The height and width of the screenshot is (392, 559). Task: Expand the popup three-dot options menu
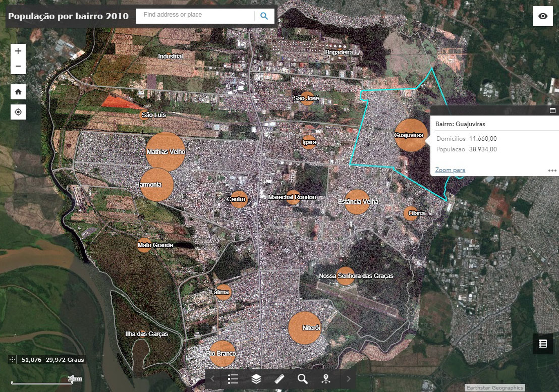552,171
